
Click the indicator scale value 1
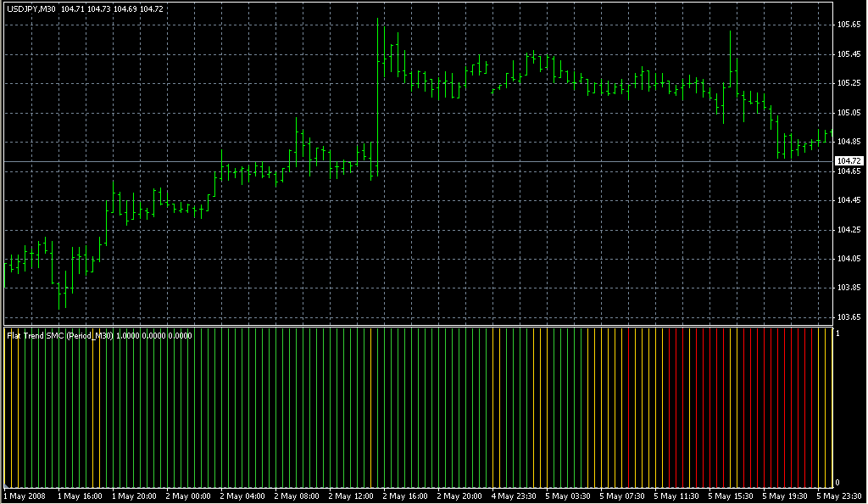[x=837, y=333]
